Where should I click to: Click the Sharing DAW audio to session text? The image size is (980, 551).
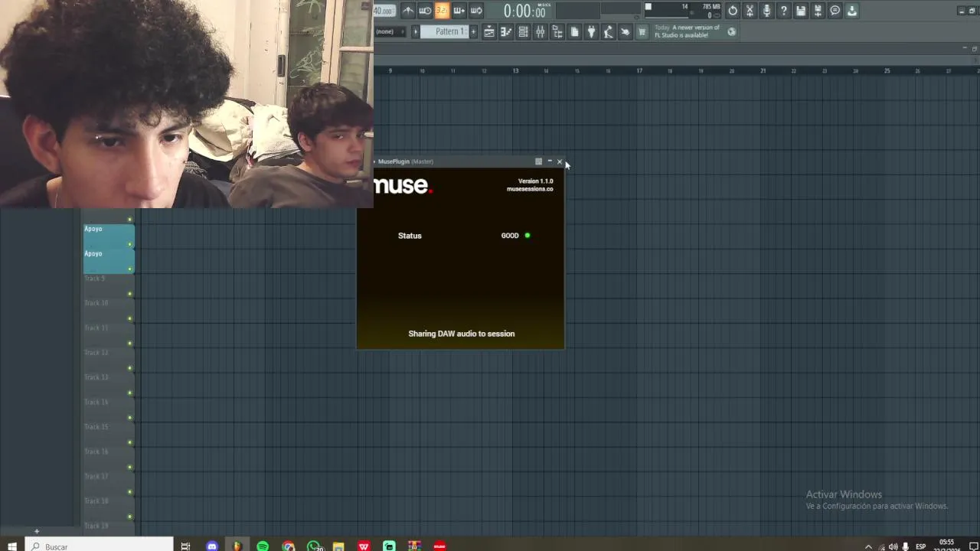coord(462,334)
